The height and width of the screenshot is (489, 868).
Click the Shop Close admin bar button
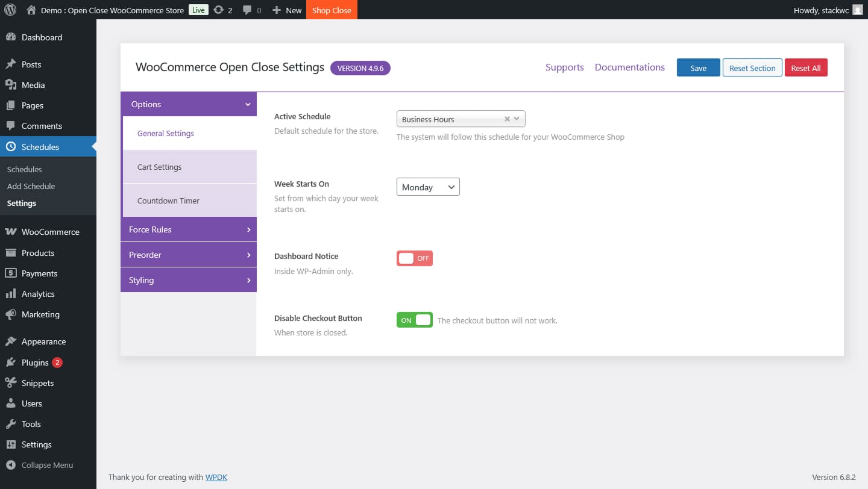(332, 10)
